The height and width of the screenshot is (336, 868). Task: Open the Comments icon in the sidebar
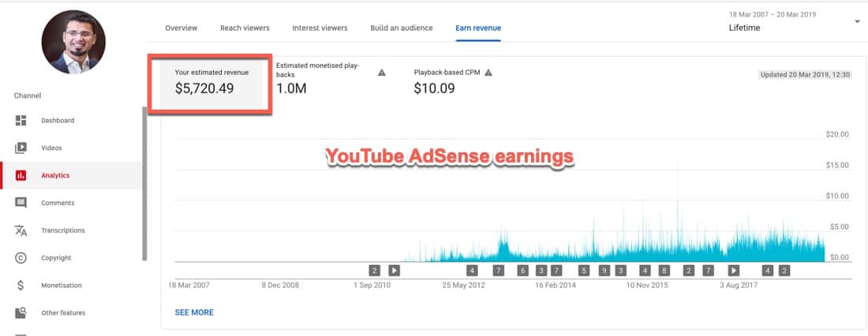pos(21,203)
